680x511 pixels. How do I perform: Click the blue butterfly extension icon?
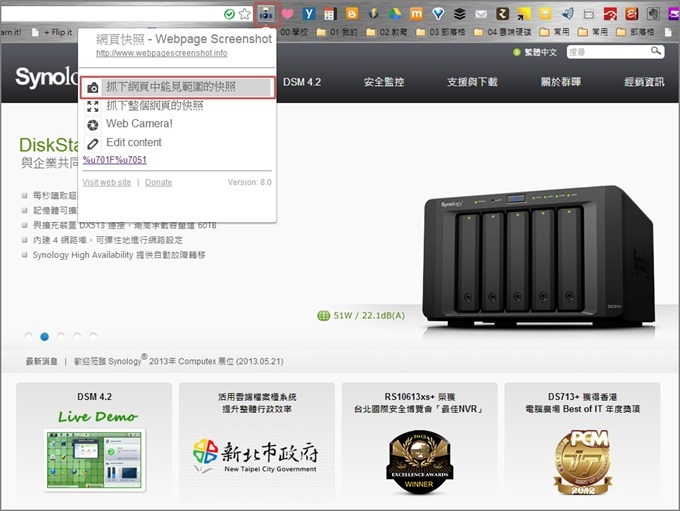pos(567,14)
